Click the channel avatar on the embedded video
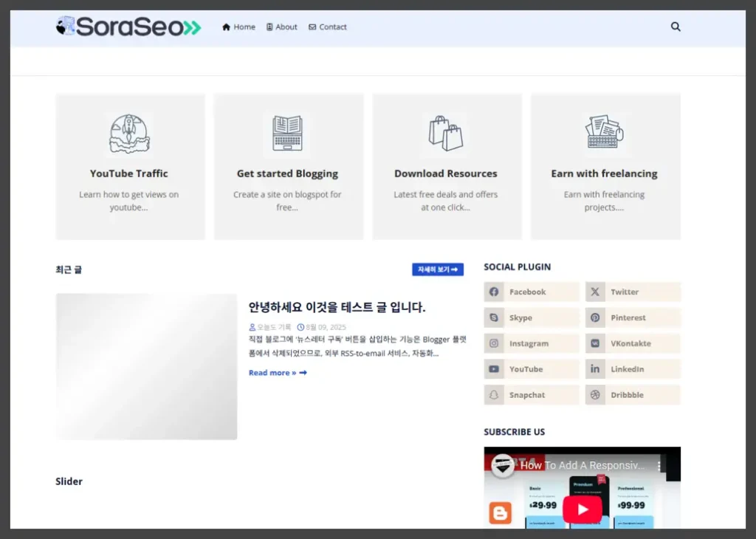Screen dimensions: 756x539 tap(502, 465)
